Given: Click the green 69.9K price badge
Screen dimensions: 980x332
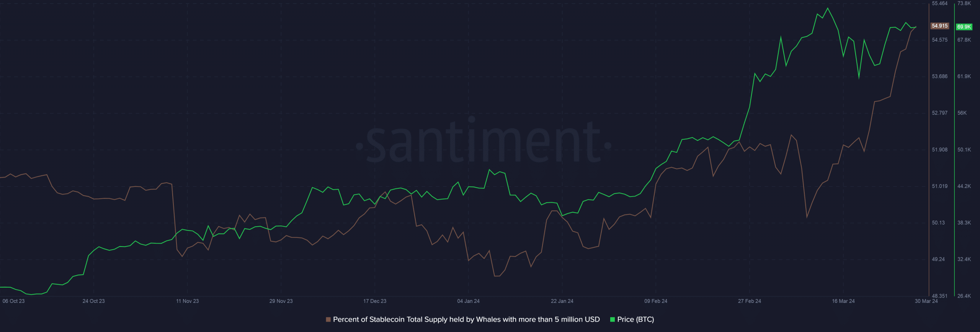Looking at the screenshot, I should click(964, 27).
